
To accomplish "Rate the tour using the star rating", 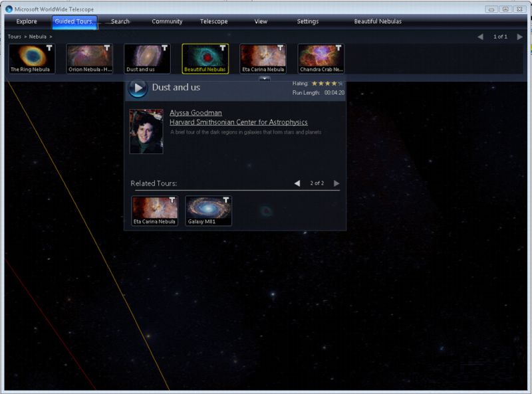I will 327,84.
